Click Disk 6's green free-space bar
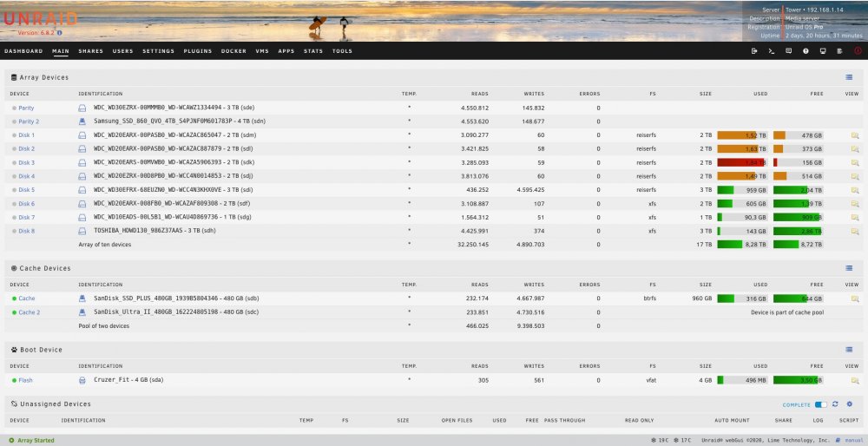The width and height of the screenshot is (868, 446). (799, 204)
